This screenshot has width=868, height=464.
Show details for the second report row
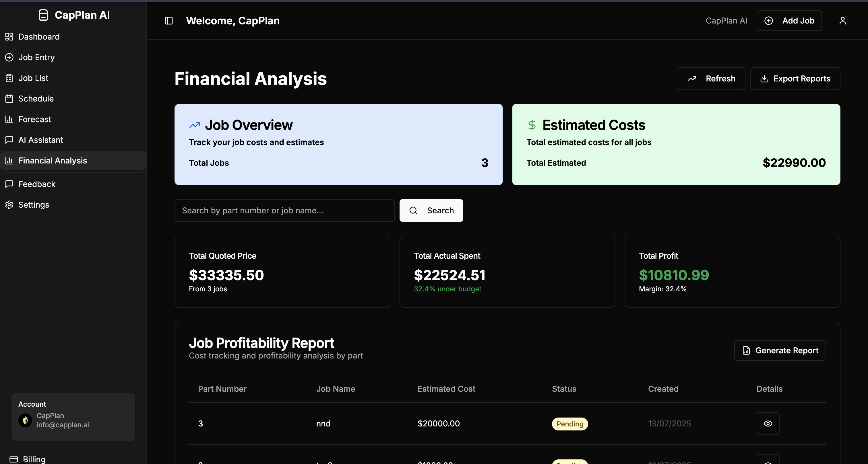768,462
